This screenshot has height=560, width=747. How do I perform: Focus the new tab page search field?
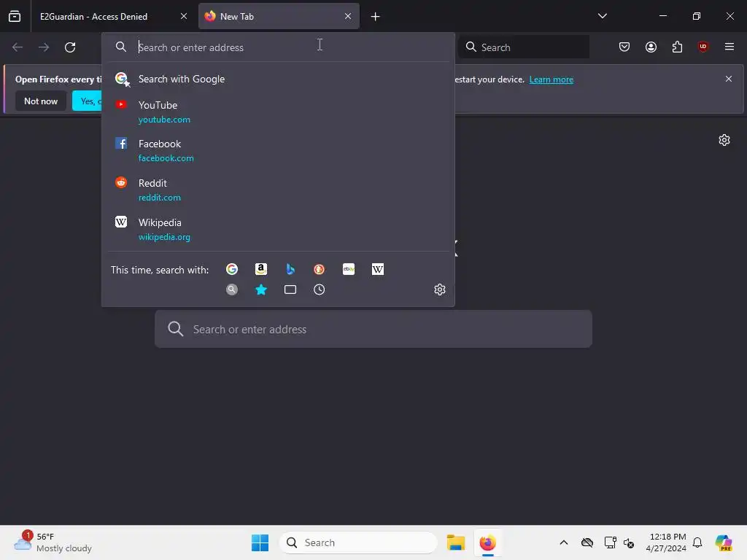coord(373,329)
